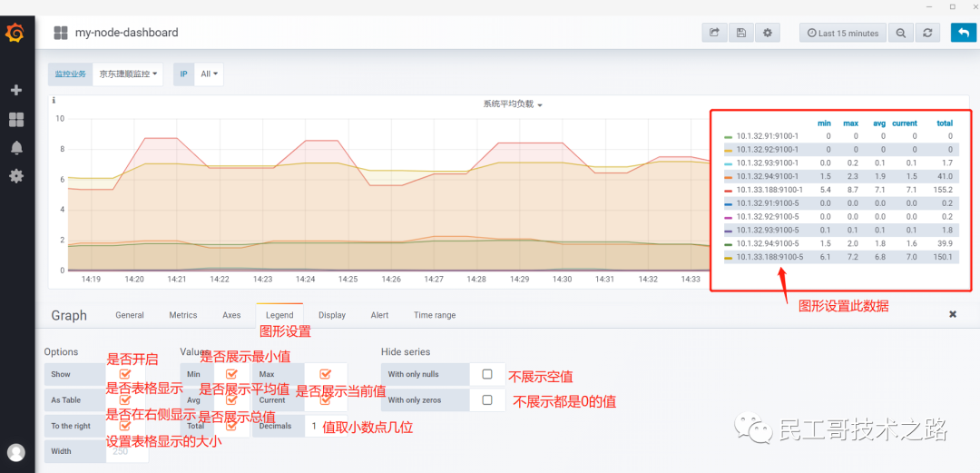Click the blue back arrow button

coord(961,33)
